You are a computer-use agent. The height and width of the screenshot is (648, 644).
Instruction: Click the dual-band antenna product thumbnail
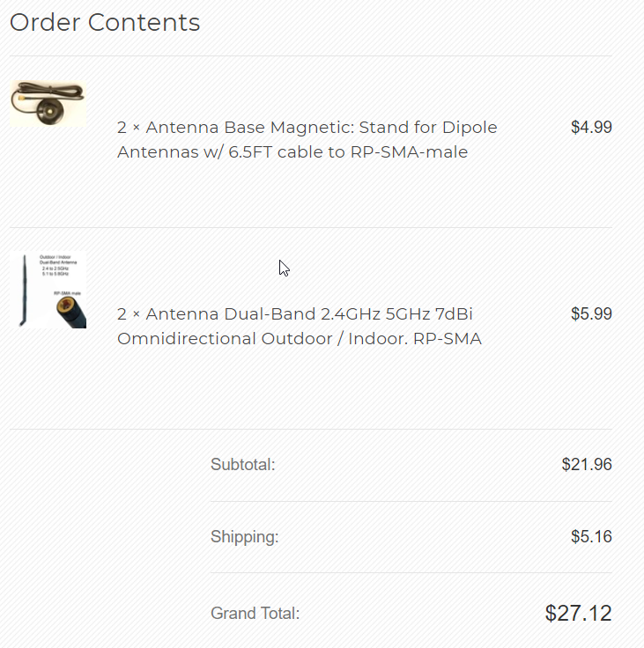49,291
